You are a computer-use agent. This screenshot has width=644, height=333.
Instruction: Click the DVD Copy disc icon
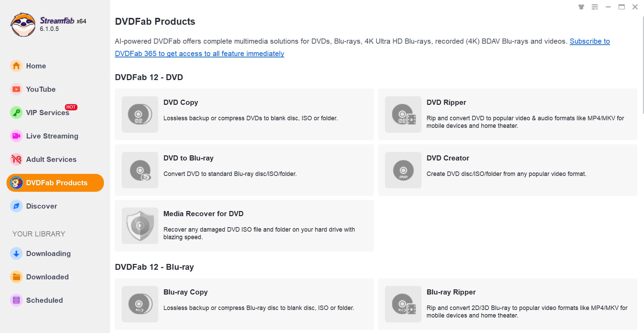(140, 114)
